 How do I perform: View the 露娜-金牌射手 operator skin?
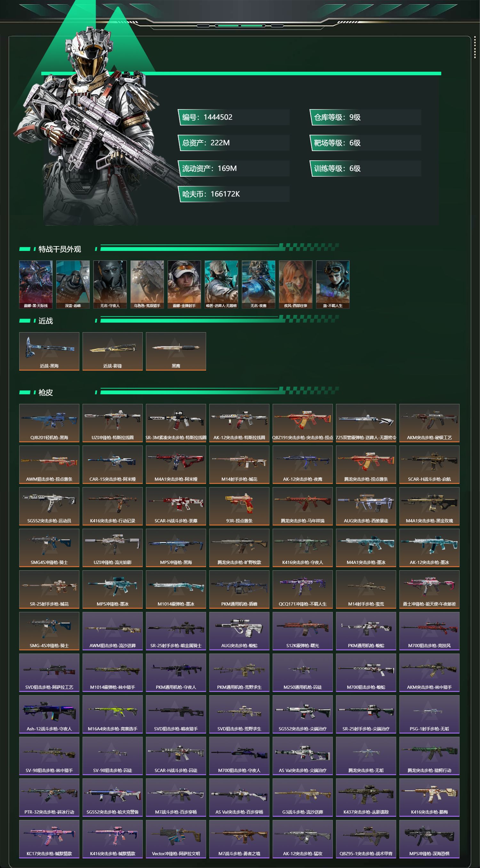[x=184, y=285]
